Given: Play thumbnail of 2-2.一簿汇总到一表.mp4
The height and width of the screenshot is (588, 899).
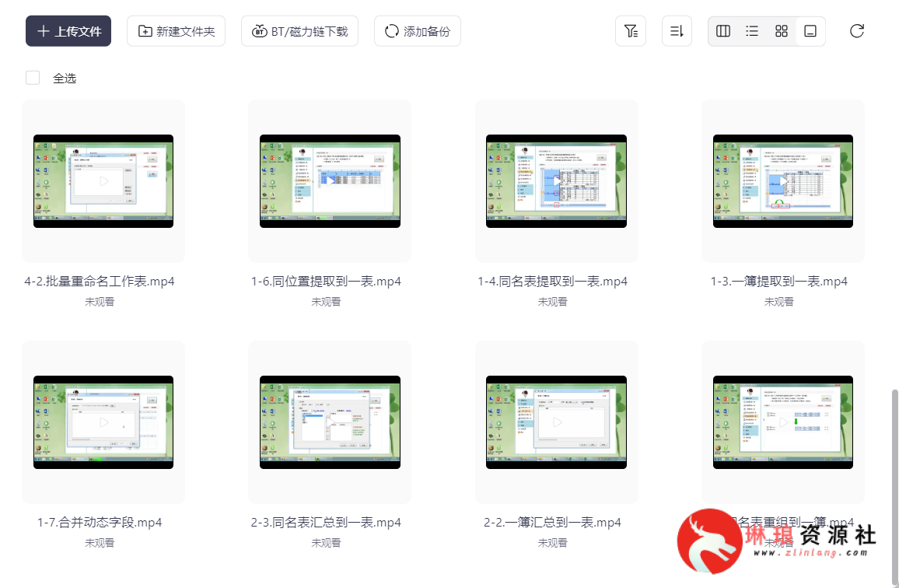Looking at the screenshot, I should pos(556,422).
